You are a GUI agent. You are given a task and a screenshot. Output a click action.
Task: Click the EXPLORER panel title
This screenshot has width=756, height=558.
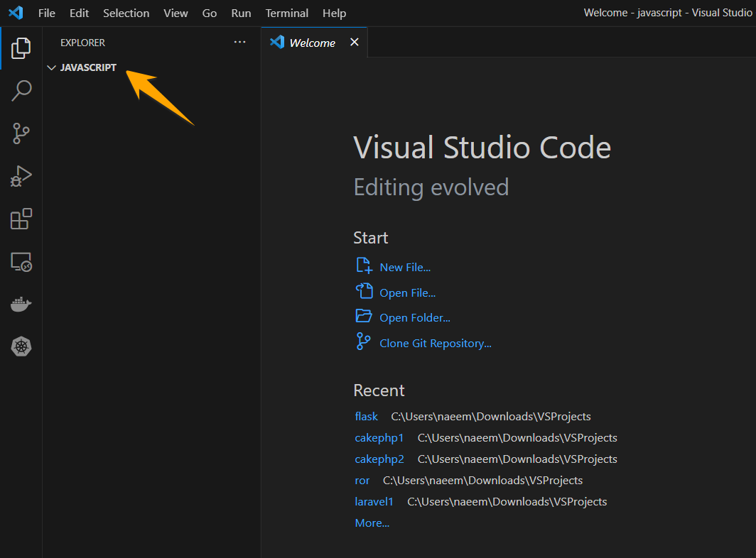[x=82, y=43]
